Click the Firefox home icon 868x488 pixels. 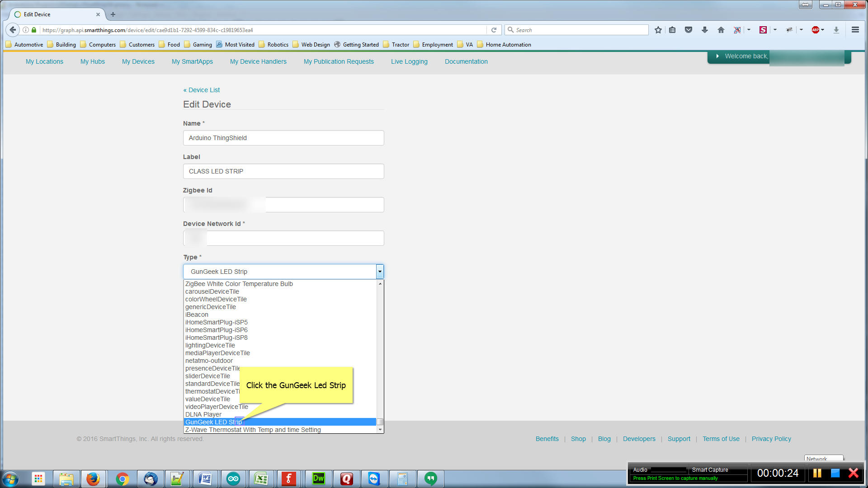pyautogui.click(x=721, y=30)
